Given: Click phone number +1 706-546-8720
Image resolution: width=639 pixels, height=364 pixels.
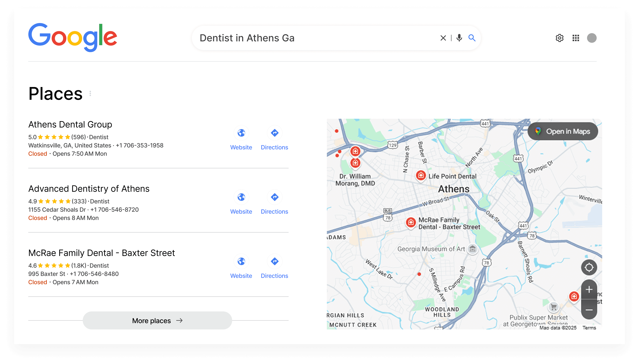Looking at the screenshot, I should tap(115, 210).
